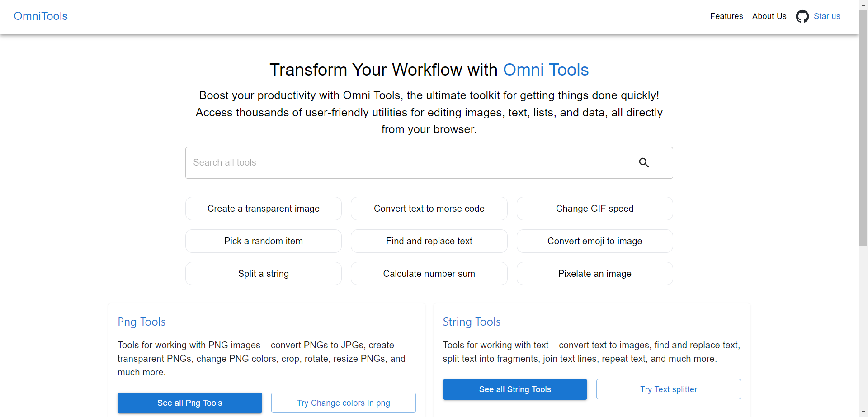
Task: Click the page scrollbar down arrow
Action: coord(863,412)
